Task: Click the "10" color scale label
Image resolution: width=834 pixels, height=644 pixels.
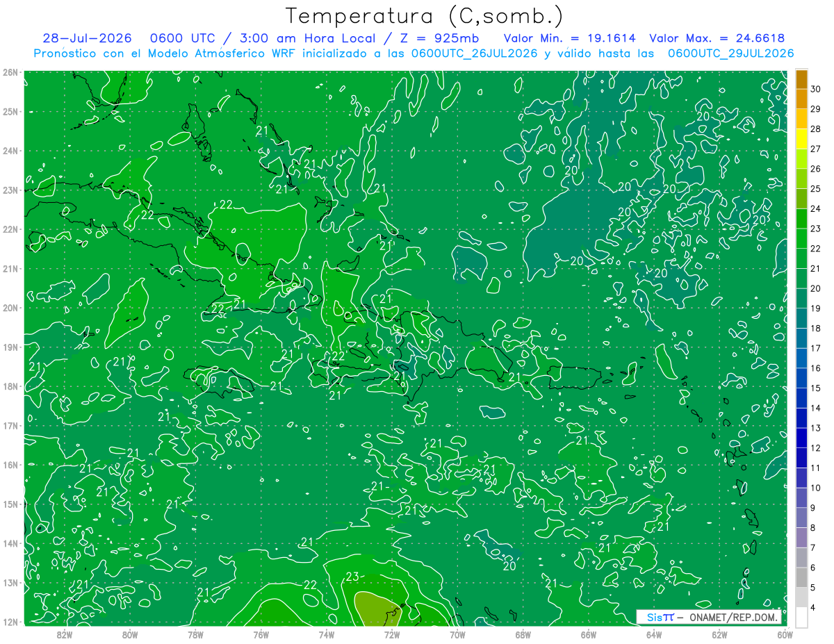Action: tap(816, 488)
